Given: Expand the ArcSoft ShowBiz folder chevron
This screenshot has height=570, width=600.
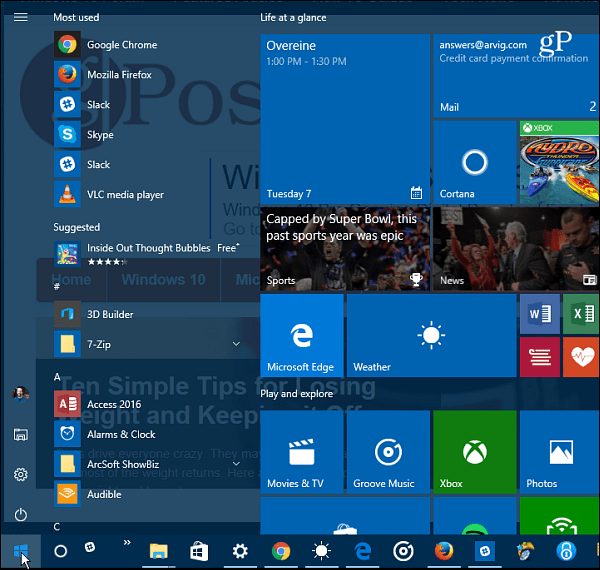Looking at the screenshot, I should tap(236, 464).
